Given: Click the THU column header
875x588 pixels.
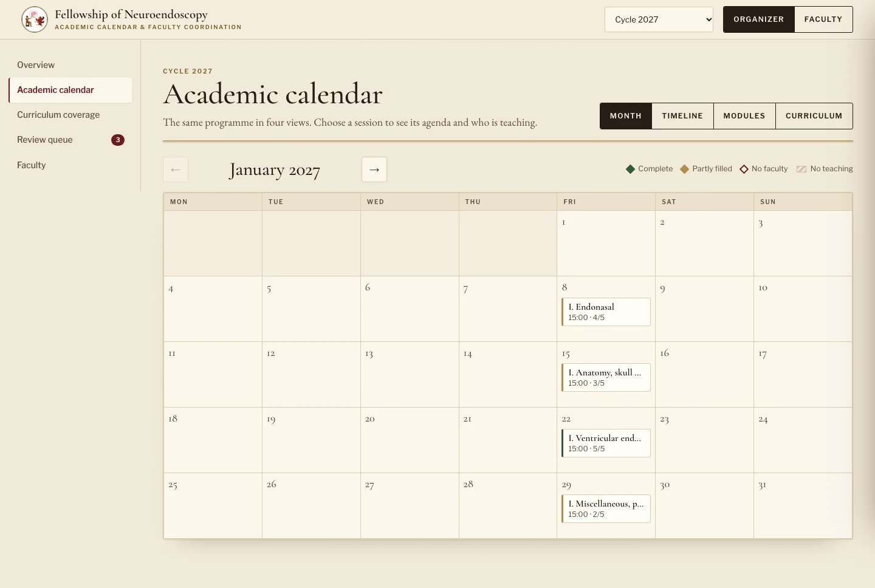Looking at the screenshot, I should 508,202.
